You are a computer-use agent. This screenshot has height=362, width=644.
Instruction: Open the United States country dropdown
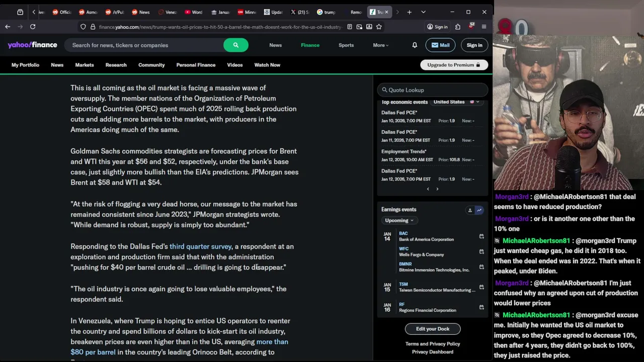(x=457, y=102)
